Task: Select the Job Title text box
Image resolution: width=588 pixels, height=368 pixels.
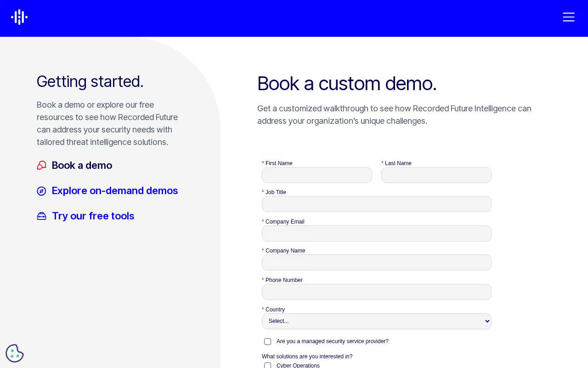Action: click(x=377, y=204)
